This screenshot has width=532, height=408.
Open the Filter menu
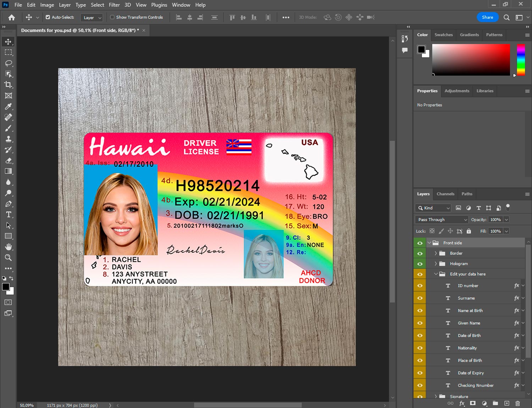(114, 5)
